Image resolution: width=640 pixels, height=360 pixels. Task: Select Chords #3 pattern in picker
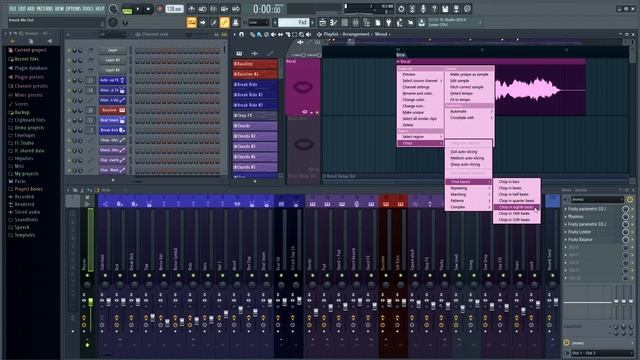255,146
